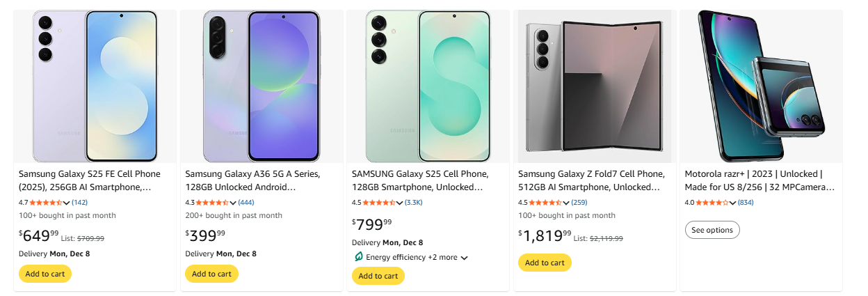Click Motorola razr+ star rating
Screen dimensions: 868x296
(x=712, y=203)
